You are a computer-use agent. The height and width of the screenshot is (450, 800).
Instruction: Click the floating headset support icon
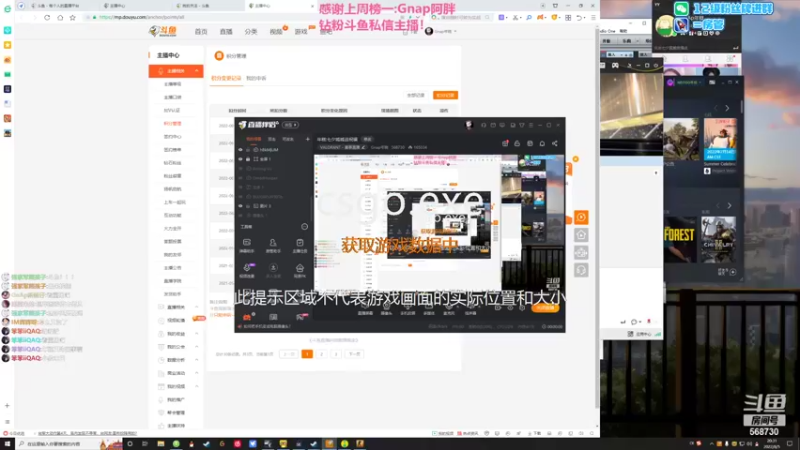tap(581, 270)
